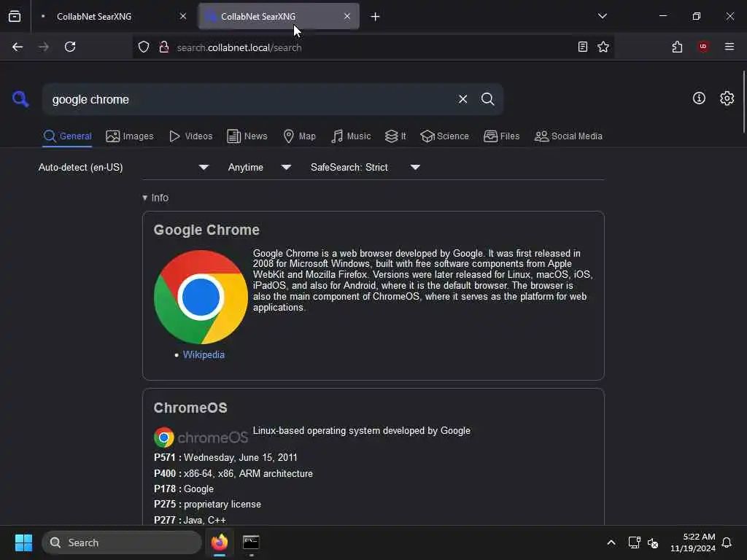Close the first CollabNet SearXNG tab

pos(183,16)
